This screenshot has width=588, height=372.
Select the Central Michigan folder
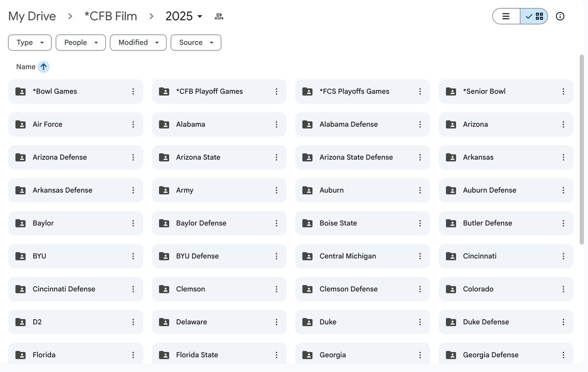[363, 256]
